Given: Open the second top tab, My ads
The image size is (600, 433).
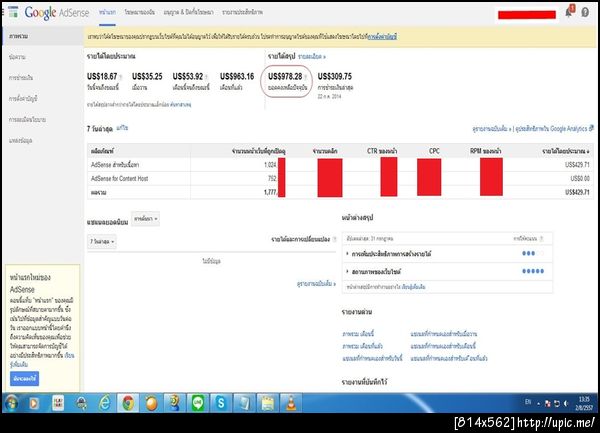Looking at the screenshot, I should tap(140, 13).
